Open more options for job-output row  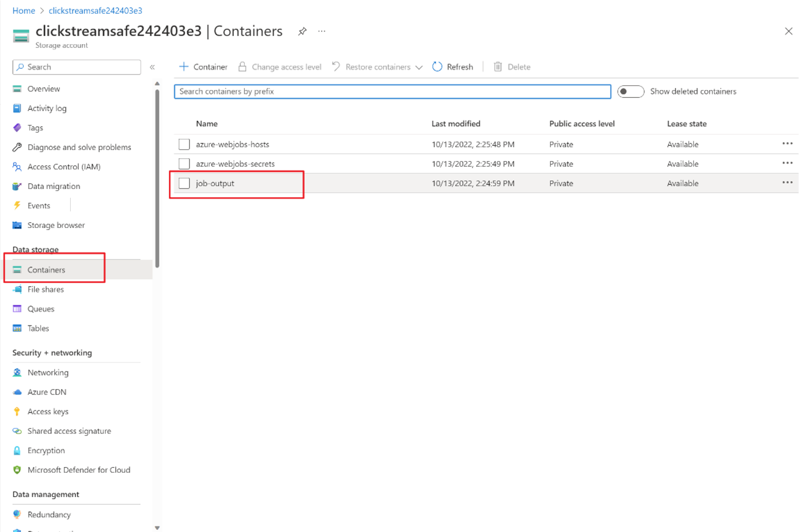click(787, 183)
